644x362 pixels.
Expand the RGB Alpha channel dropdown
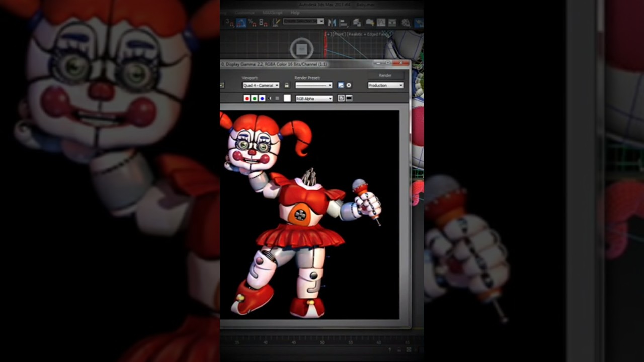314,99
